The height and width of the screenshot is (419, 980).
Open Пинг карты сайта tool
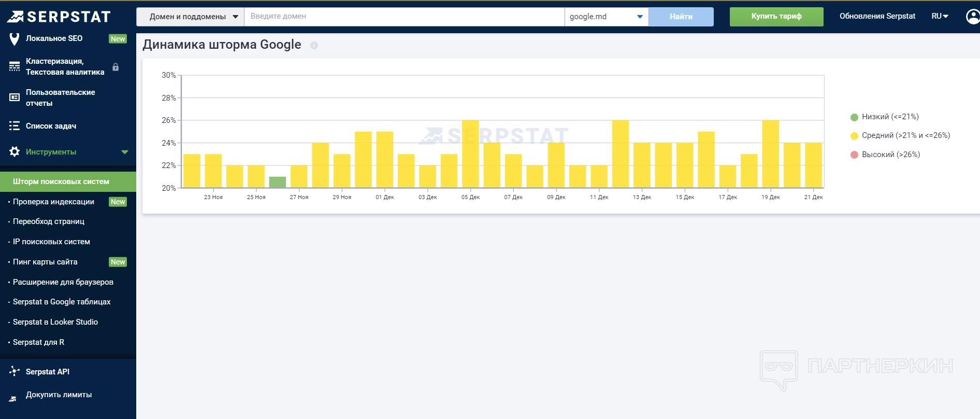point(45,262)
